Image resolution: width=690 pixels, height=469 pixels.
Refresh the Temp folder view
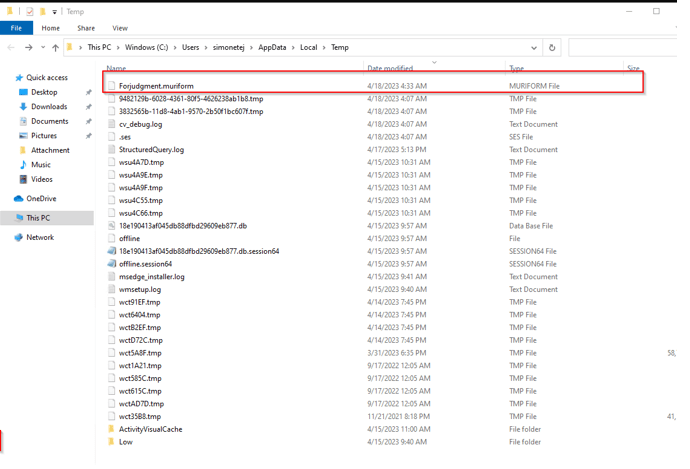point(551,47)
